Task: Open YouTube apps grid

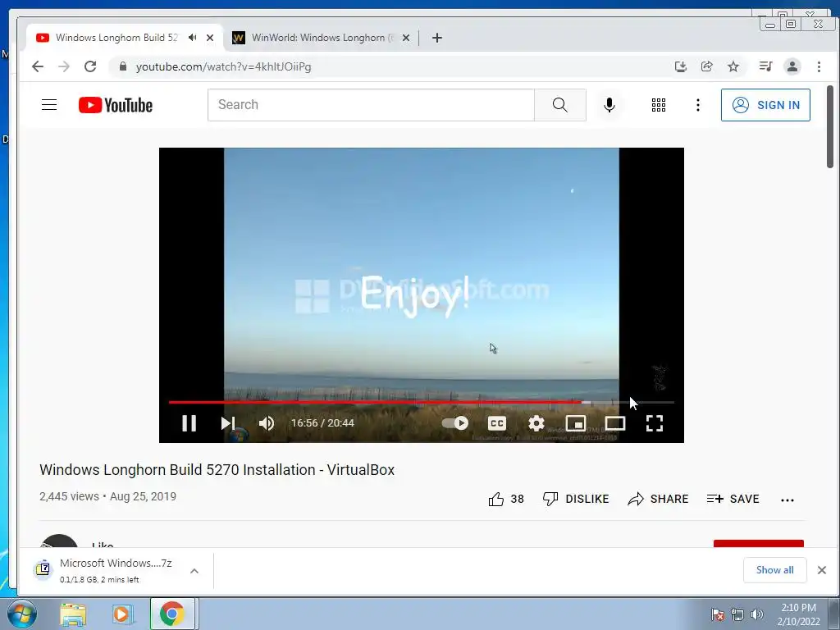Action: pyautogui.click(x=659, y=105)
